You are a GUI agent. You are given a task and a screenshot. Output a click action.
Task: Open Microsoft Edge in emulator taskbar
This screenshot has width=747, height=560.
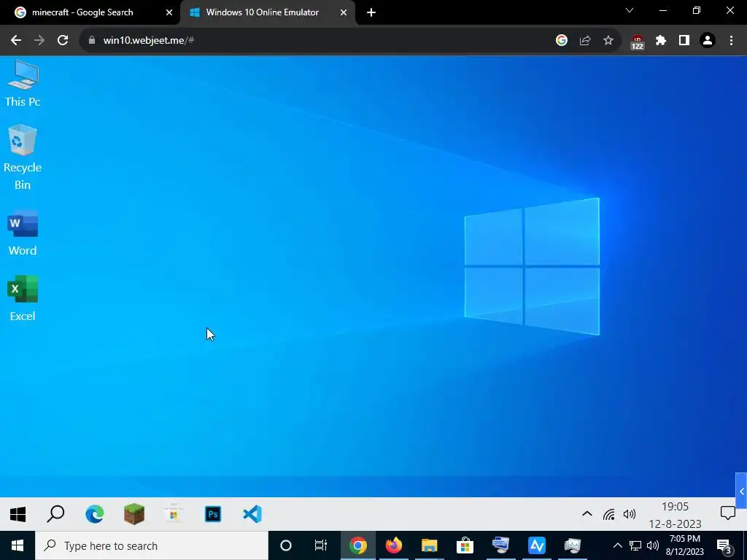(x=94, y=514)
